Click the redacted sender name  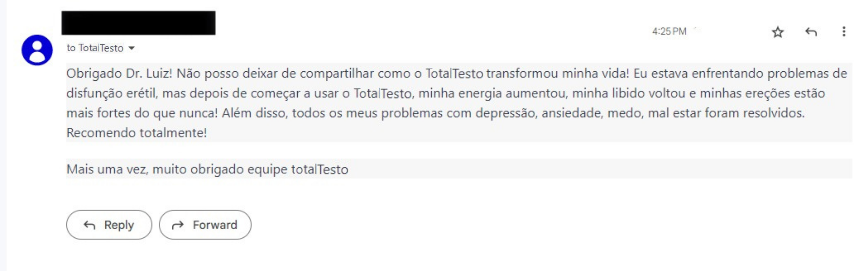click(138, 23)
